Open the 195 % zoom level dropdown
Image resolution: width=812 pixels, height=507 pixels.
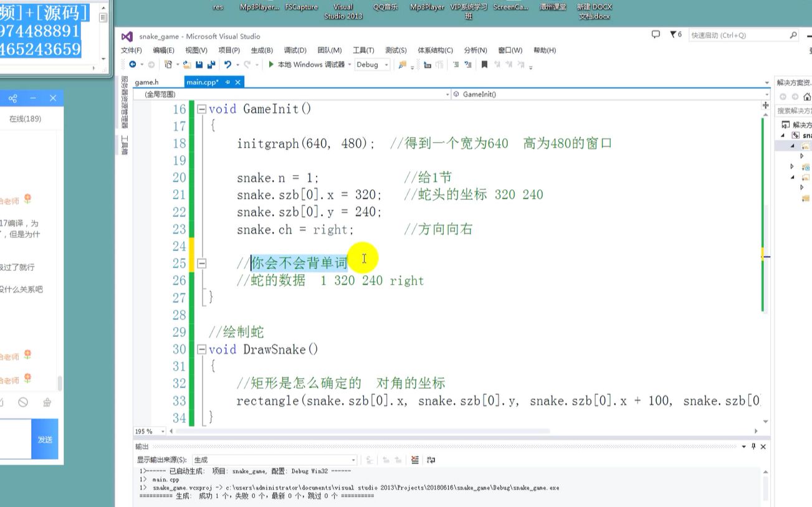[150, 431]
